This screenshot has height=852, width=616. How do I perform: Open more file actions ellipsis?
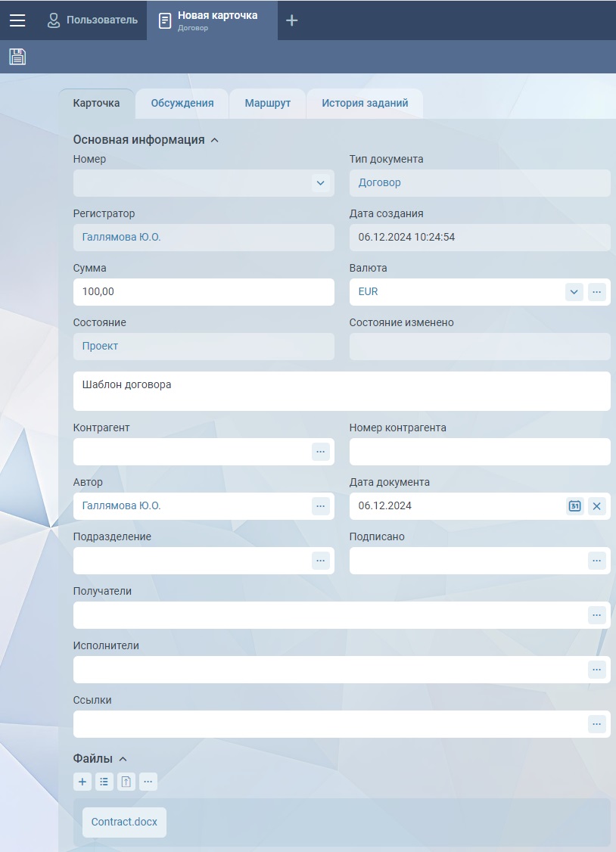pyautogui.click(x=148, y=782)
